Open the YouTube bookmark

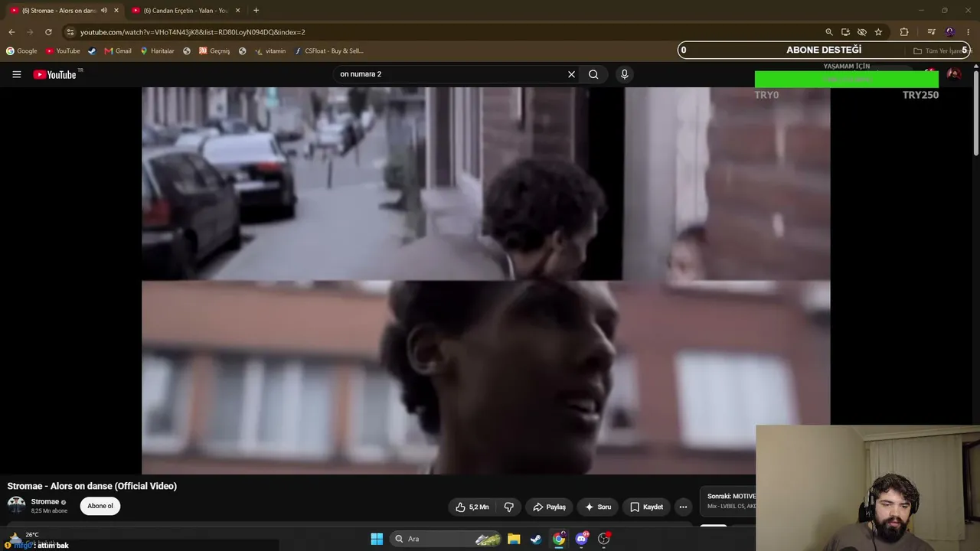pyautogui.click(x=63, y=51)
